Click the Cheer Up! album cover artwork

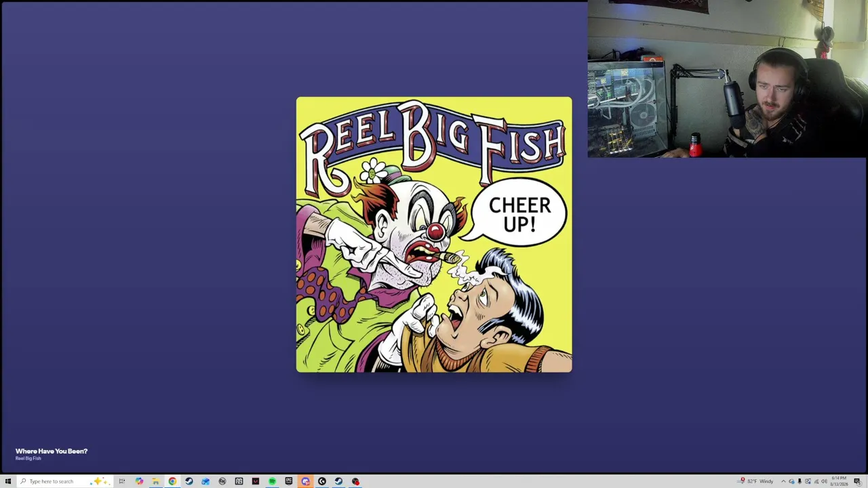click(434, 235)
